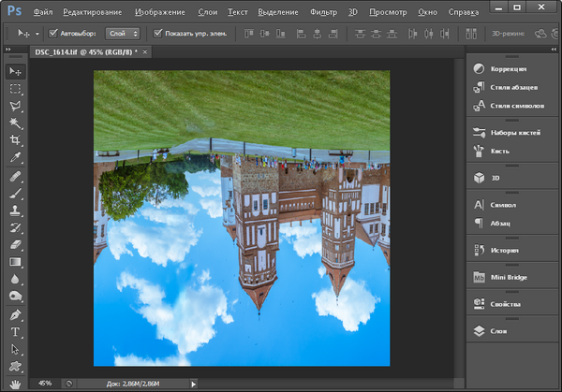This screenshot has height=392, width=562.
Task: Select the Gradient tool
Action: tap(15, 262)
